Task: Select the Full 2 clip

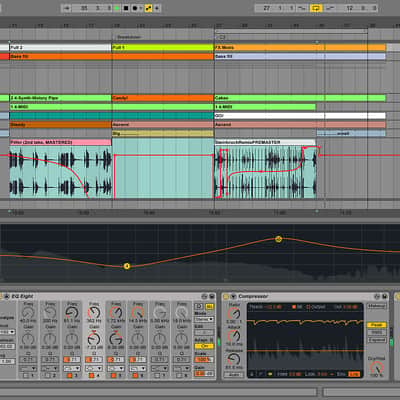Action: (60, 48)
